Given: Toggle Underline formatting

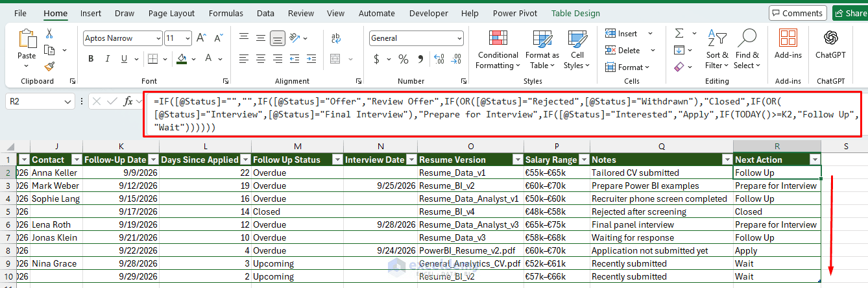Looking at the screenshot, I should [x=123, y=59].
